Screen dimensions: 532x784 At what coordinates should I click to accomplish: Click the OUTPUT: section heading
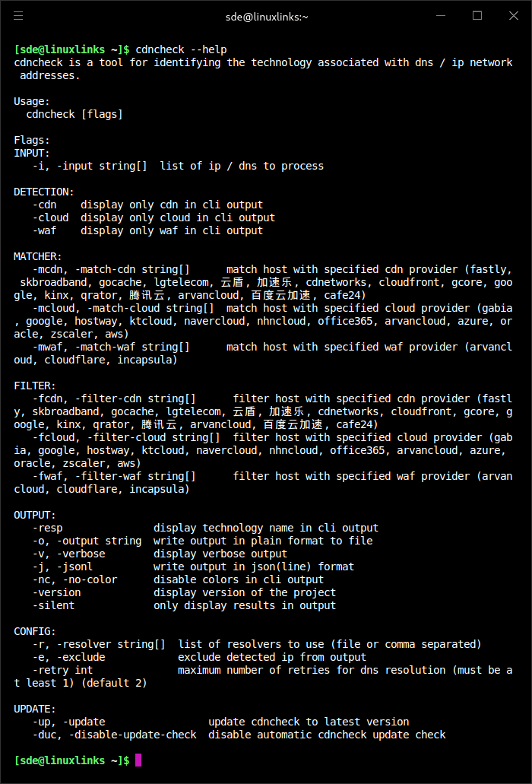[35, 515]
